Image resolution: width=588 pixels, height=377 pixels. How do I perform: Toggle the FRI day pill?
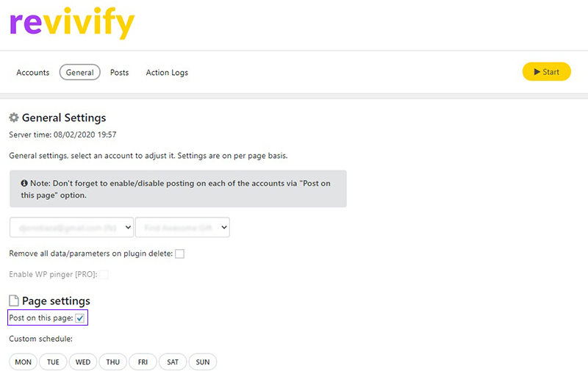tap(143, 362)
